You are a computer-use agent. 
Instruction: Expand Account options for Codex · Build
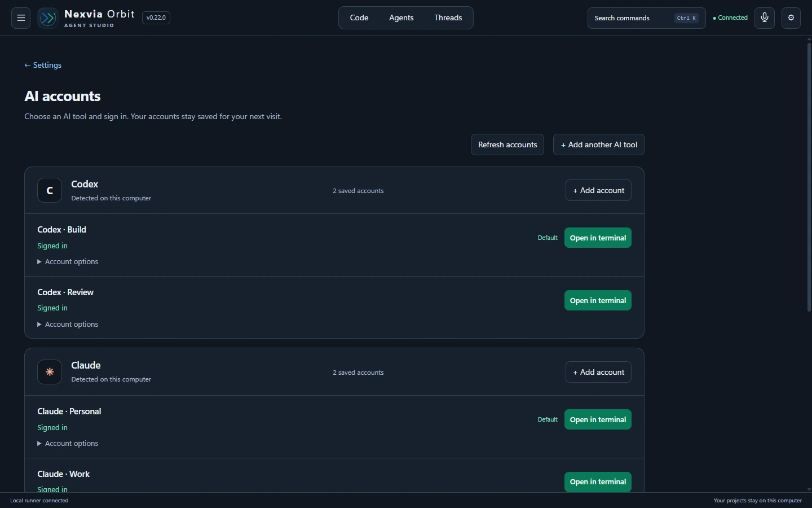[68, 261]
